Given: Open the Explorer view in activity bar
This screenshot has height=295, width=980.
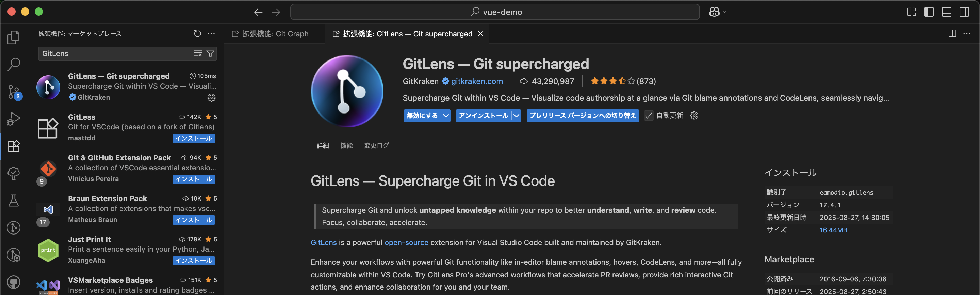Looking at the screenshot, I should pos(14,37).
